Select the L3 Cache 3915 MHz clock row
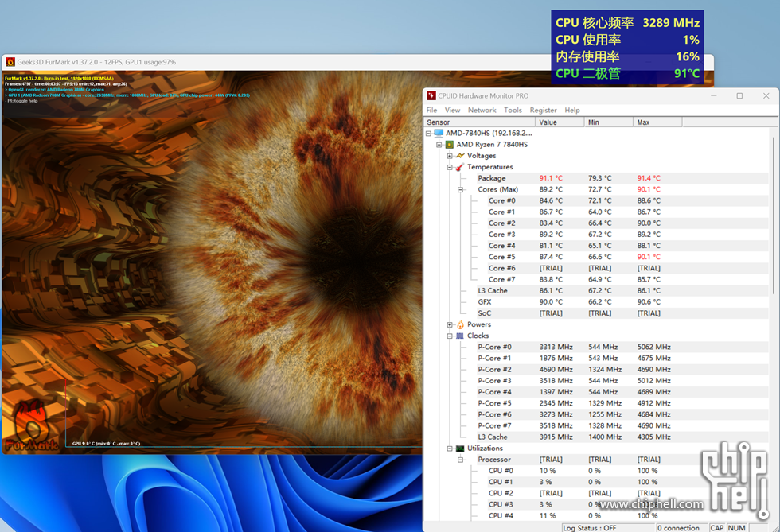 point(596,437)
